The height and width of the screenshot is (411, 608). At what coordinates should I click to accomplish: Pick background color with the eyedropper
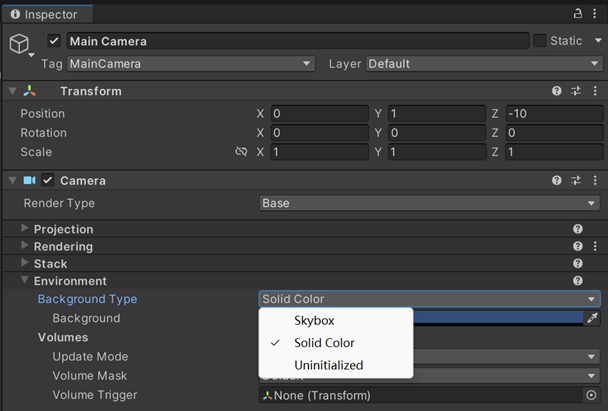592,318
